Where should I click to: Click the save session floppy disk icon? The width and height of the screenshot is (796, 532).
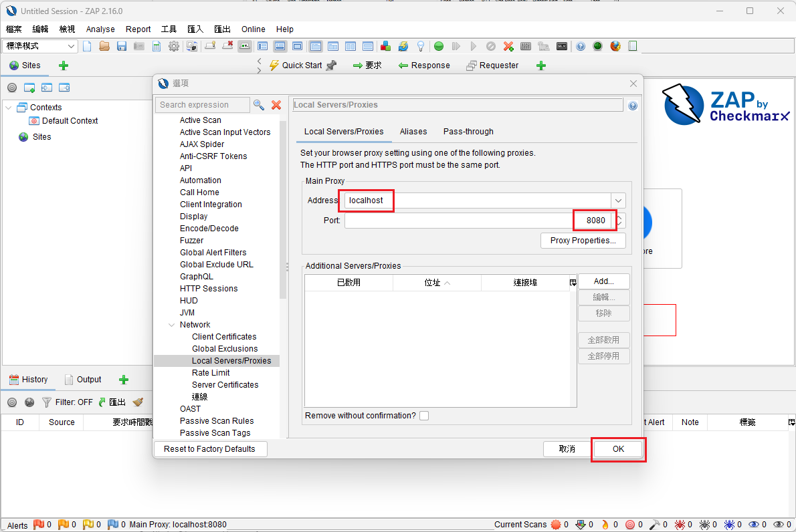[122, 46]
